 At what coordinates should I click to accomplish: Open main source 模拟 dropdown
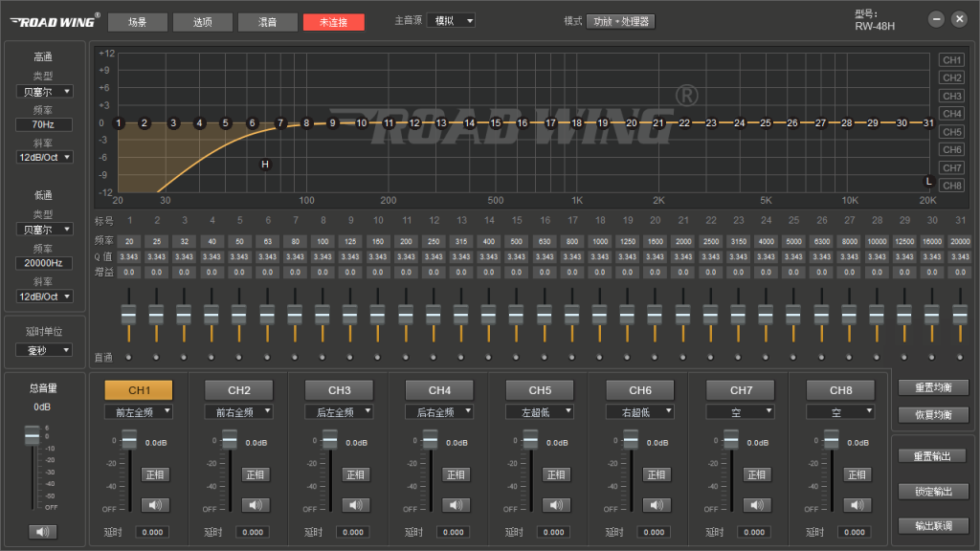pyautogui.click(x=451, y=21)
